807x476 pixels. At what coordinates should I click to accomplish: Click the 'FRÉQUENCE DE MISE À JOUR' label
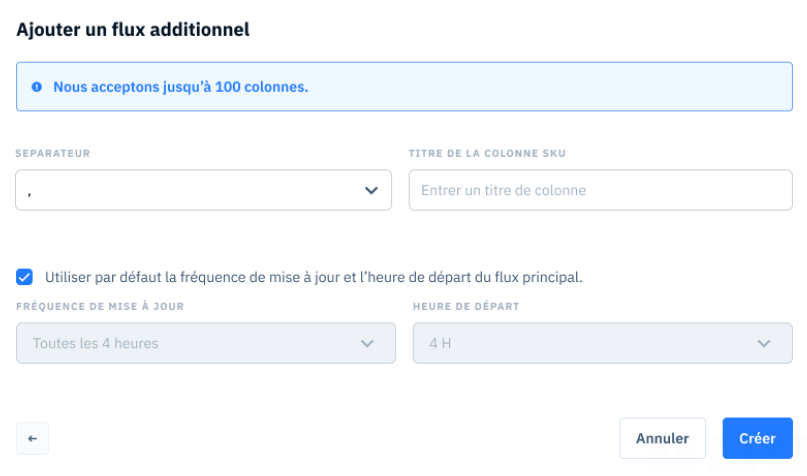[100, 306]
